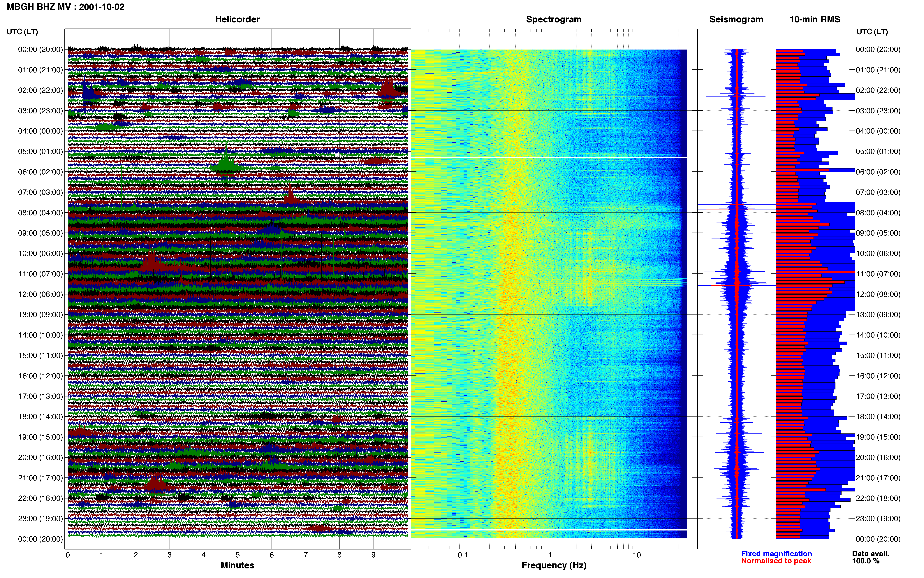
Task: Click the left '14:00 (10:00)' time label
Action: (x=40, y=335)
